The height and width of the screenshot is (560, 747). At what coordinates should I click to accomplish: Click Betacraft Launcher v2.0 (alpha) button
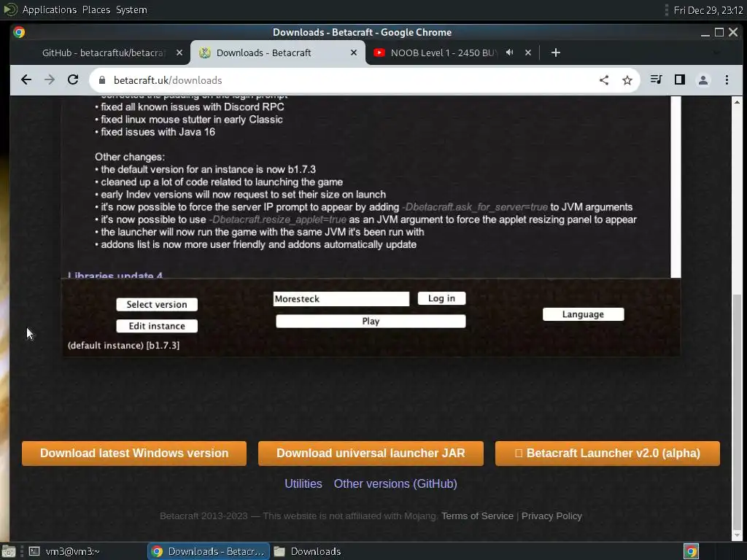pos(608,453)
